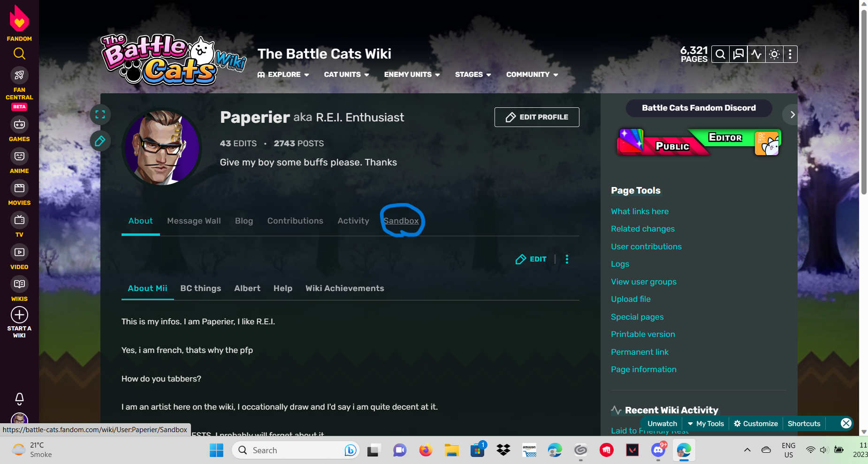Switch to the Wiki Achievements tab
Screen dimensions: 868x464
[345, 288]
